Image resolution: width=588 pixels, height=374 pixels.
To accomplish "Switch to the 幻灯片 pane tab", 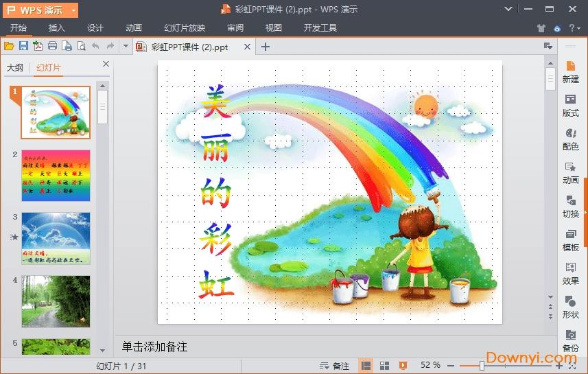I will point(49,67).
